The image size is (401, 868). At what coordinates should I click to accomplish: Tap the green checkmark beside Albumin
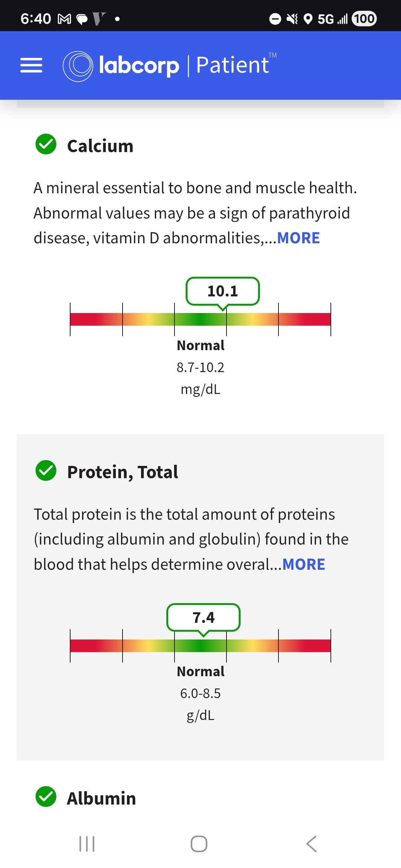click(x=46, y=796)
